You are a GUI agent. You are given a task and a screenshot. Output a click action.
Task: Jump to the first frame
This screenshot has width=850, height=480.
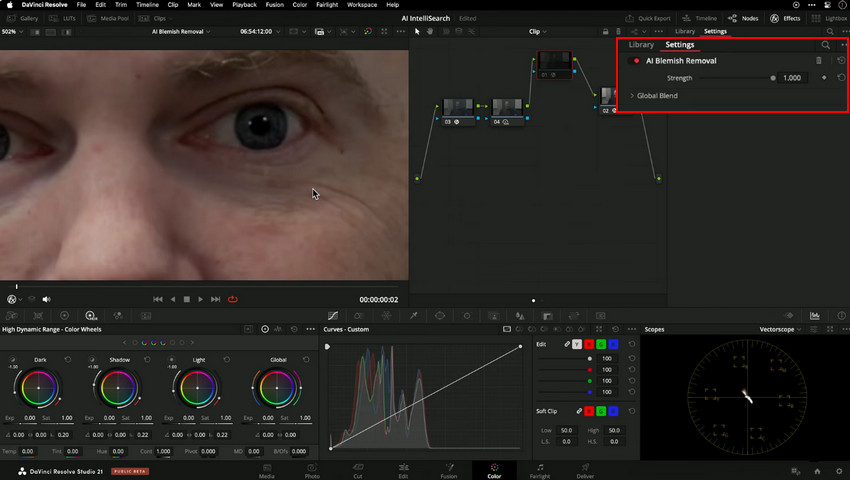click(x=158, y=299)
